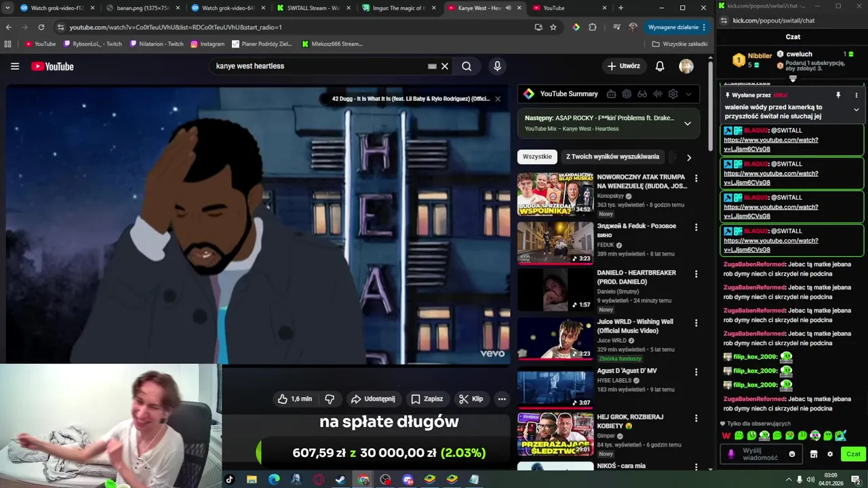Viewport: 868px width, 488px height.
Task: Open a new browser tab with plus
Action: pyautogui.click(x=620, y=8)
